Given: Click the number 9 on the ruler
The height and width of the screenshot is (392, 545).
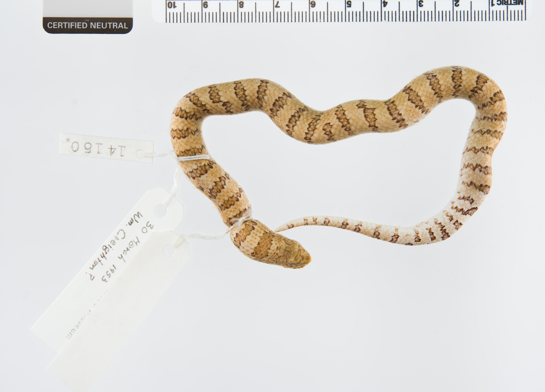Looking at the screenshot, I should pos(205,5).
